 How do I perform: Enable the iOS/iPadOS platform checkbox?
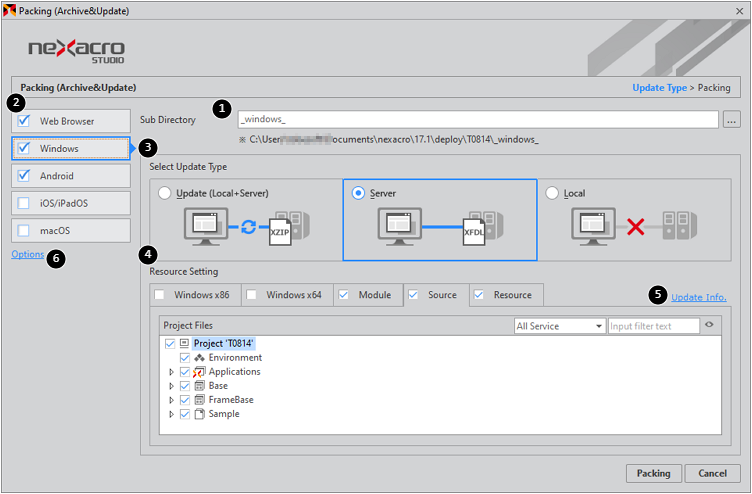tap(25, 203)
